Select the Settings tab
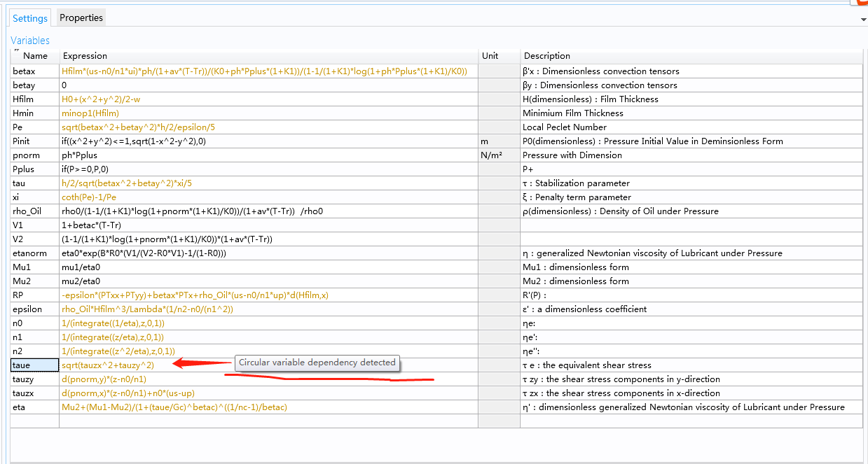Screen dimensions: 868x464 pyautogui.click(x=30, y=18)
